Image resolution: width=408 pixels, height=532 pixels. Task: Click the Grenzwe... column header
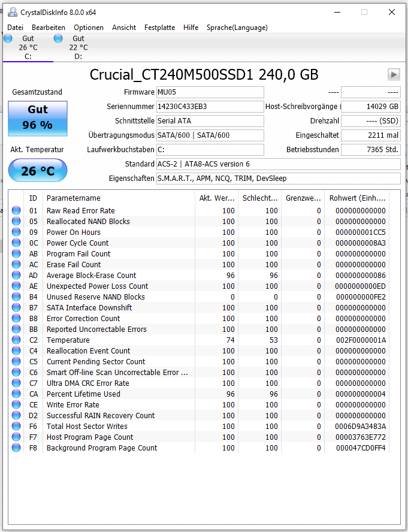tap(303, 198)
